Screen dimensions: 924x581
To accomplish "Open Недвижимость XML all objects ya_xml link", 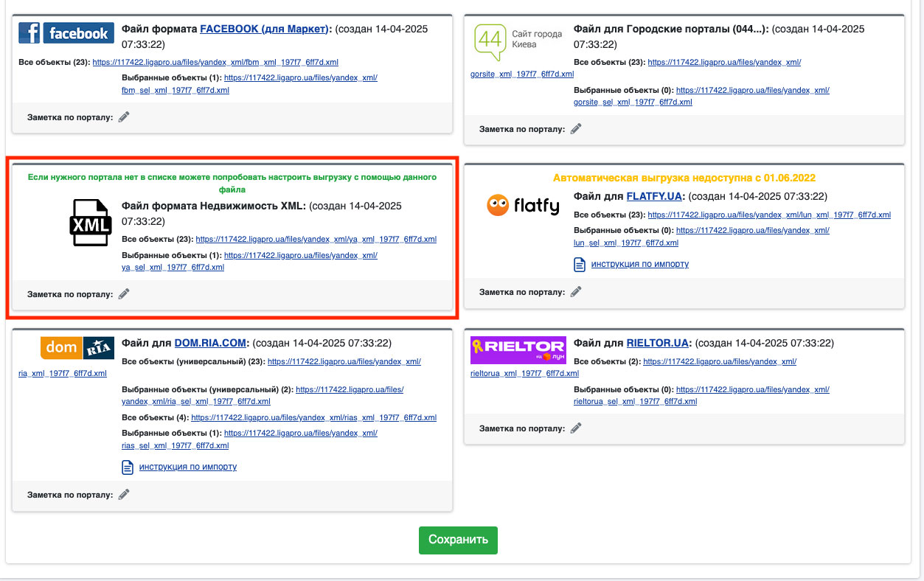I will (x=316, y=239).
